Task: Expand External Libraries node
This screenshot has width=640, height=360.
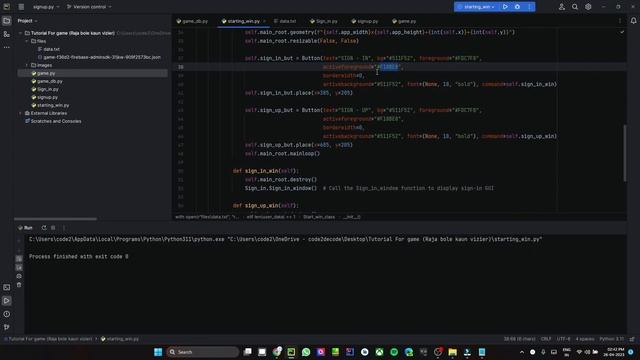Action: click(x=20, y=113)
